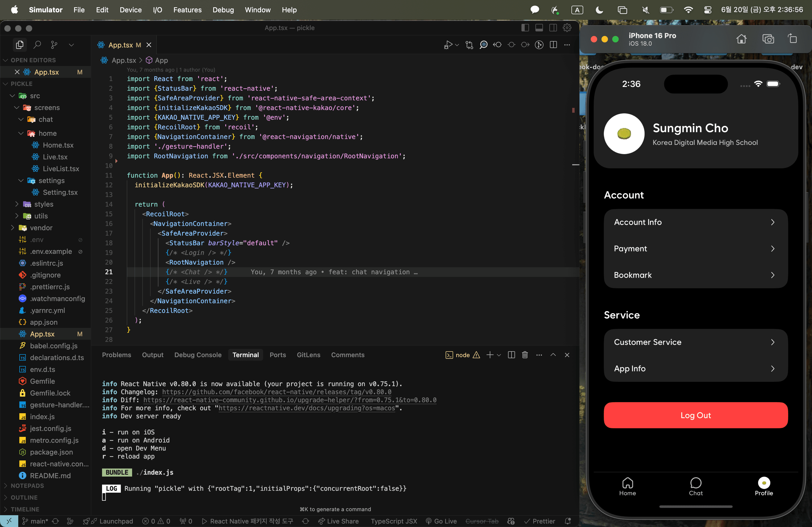Maximize the panel with up chevron
The width and height of the screenshot is (812, 527).
(x=553, y=355)
